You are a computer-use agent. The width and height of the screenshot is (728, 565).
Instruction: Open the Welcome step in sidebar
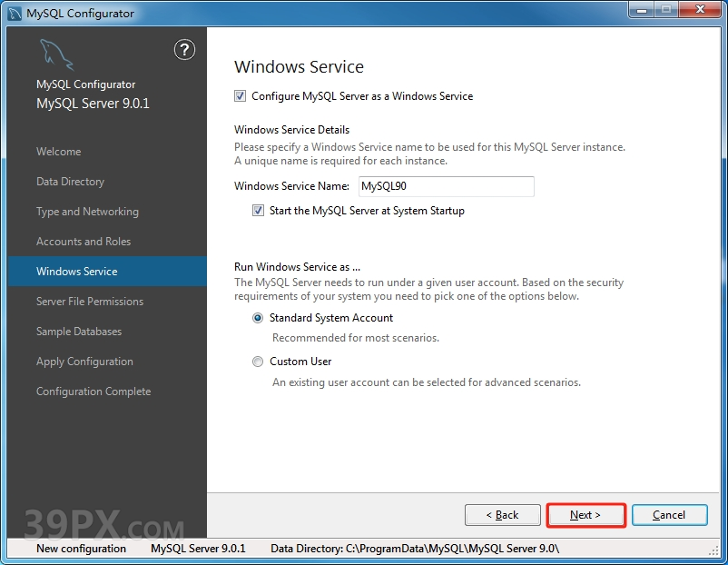[58, 152]
